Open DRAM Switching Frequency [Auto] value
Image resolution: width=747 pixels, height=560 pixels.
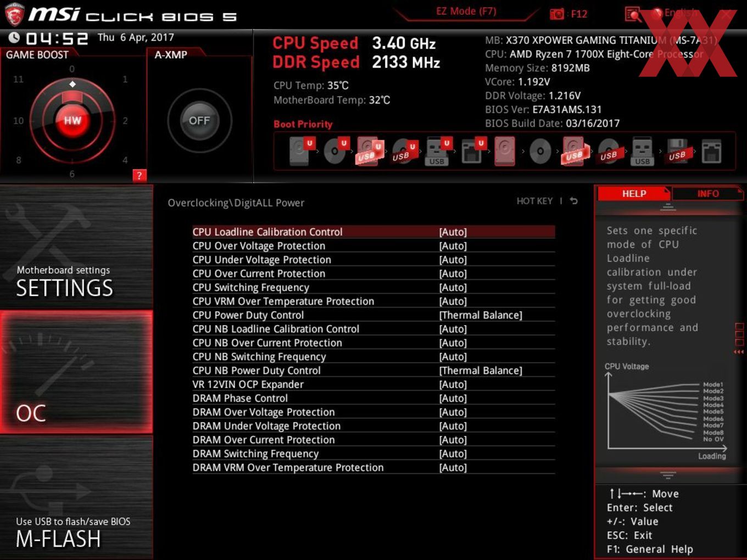(453, 453)
